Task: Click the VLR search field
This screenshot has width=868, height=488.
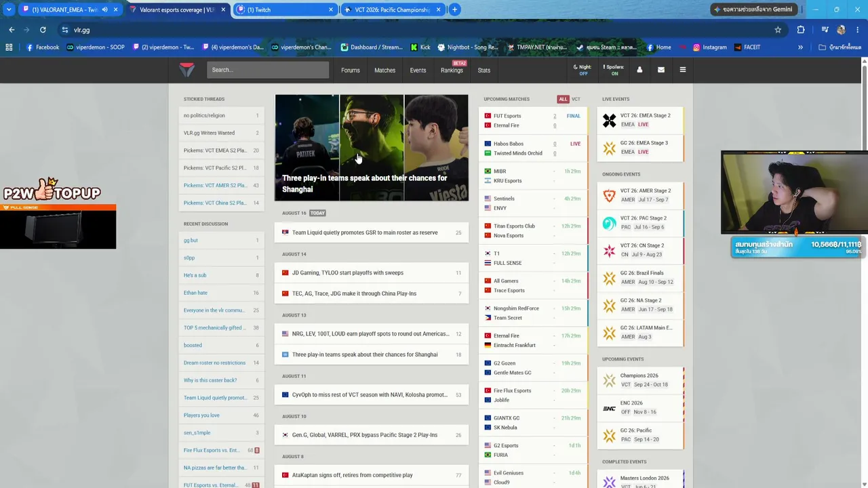Action: pyautogui.click(x=268, y=70)
